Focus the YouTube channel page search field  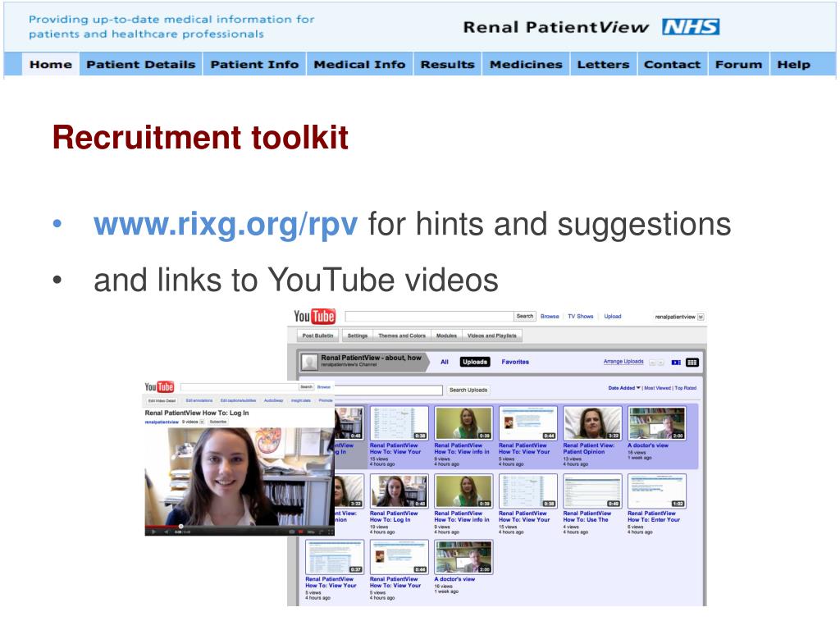[x=429, y=316]
